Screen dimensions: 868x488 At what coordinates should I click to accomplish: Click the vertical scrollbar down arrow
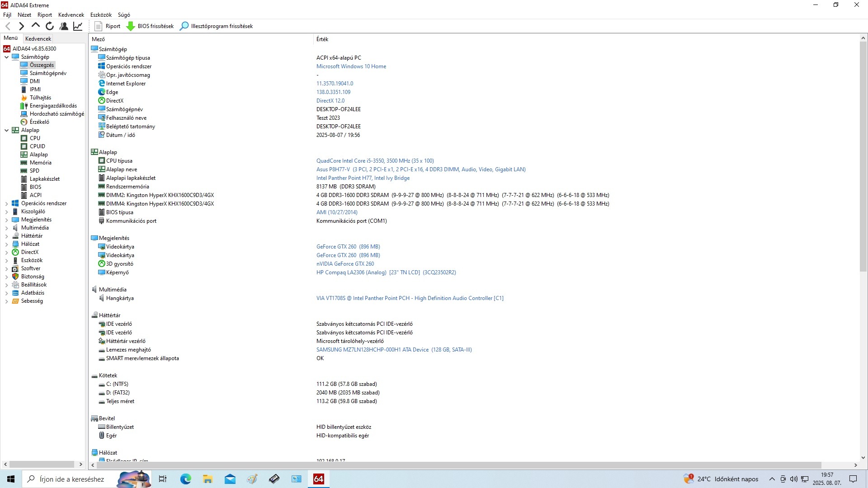pyautogui.click(x=863, y=457)
